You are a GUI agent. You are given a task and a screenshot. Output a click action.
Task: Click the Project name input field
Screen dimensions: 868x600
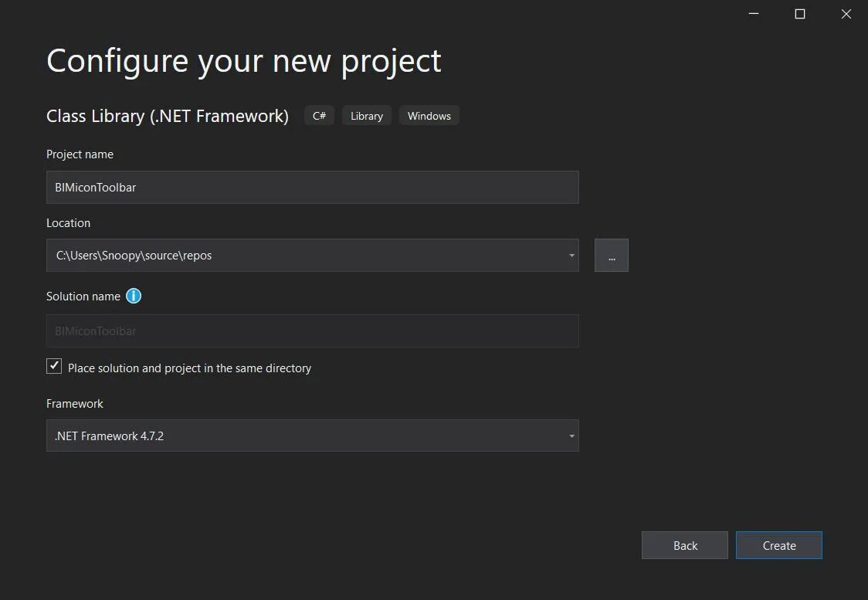(312, 188)
